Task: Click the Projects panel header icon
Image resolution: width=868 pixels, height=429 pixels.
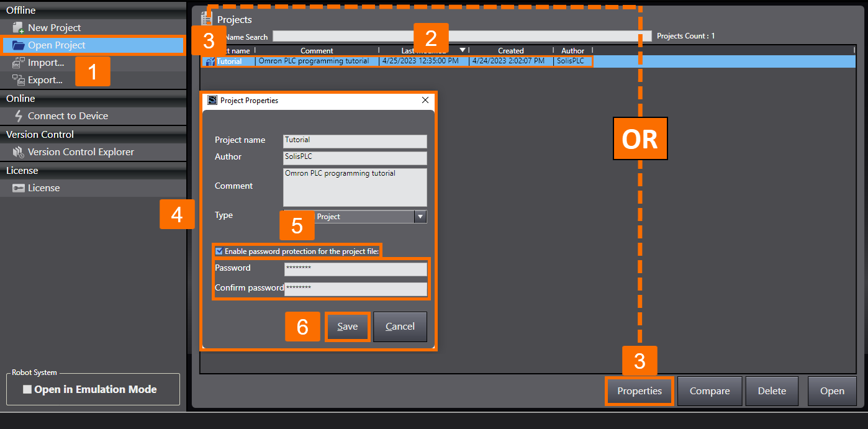Action: [x=206, y=19]
